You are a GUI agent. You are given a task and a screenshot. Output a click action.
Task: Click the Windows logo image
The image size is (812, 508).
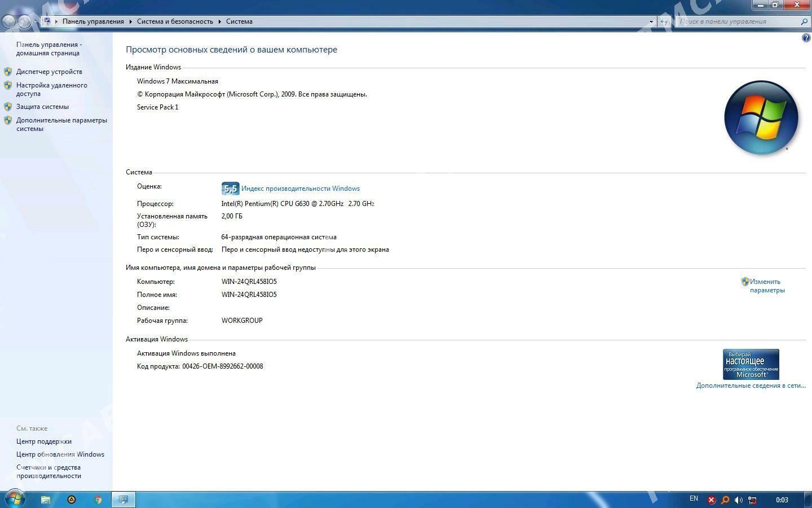761,117
